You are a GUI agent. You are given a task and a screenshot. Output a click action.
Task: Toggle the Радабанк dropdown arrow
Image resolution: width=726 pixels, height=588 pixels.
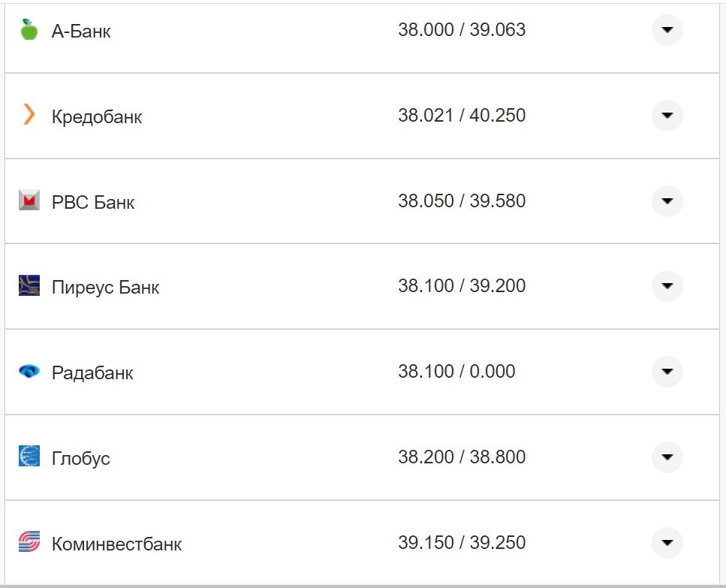(x=667, y=372)
